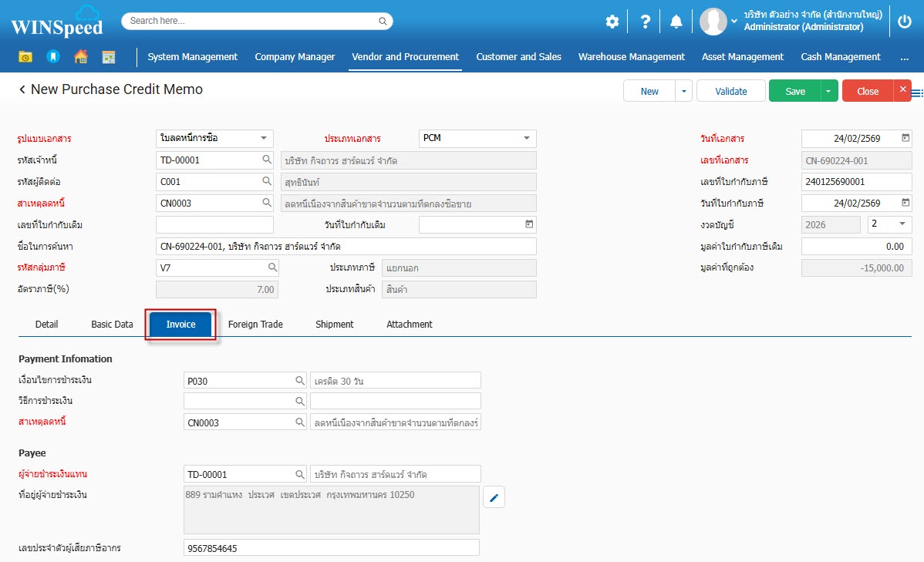Open the calendar picker for document date
The height and width of the screenshot is (562, 924).
point(905,139)
